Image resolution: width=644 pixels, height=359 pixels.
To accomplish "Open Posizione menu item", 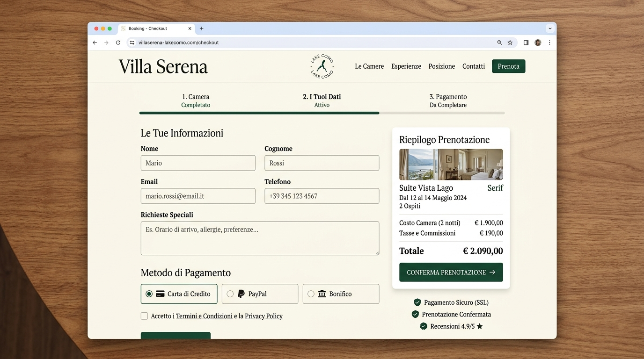I will pyautogui.click(x=442, y=66).
